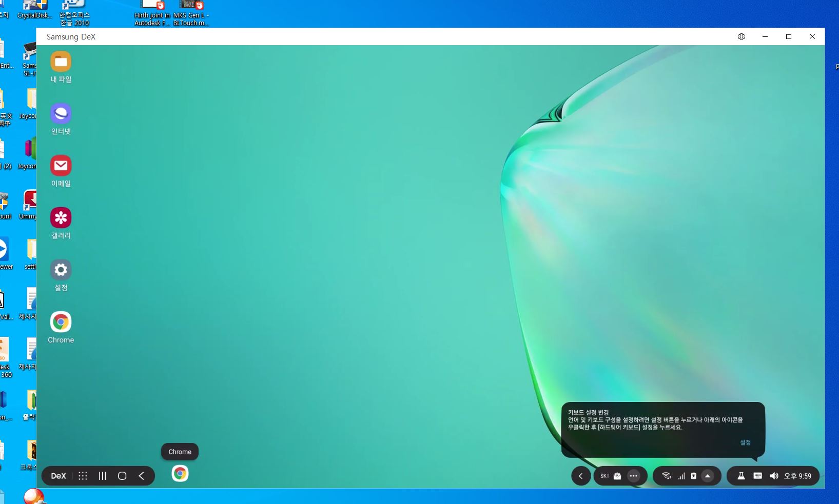The height and width of the screenshot is (504, 839).
Task: Click 설정 link in keyboard settings popup
Action: 745,442
